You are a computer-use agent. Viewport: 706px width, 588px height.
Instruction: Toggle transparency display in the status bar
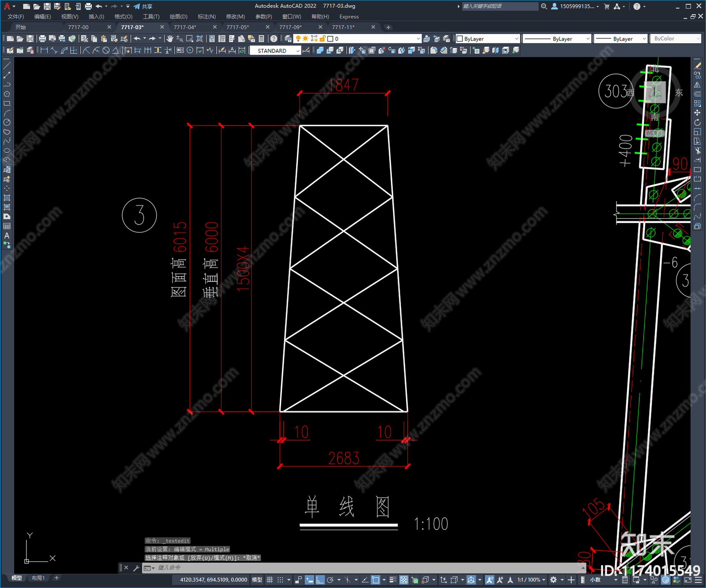404,580
